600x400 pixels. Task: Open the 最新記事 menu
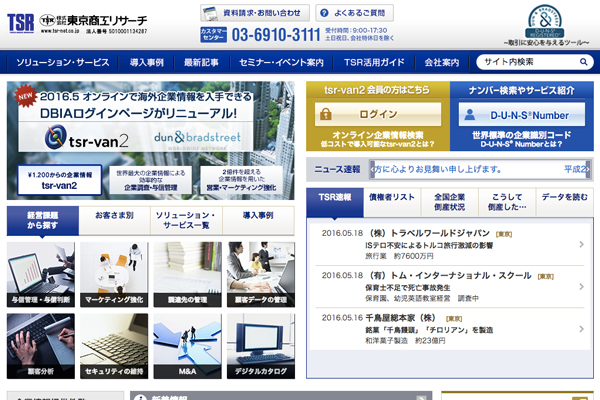201,62
